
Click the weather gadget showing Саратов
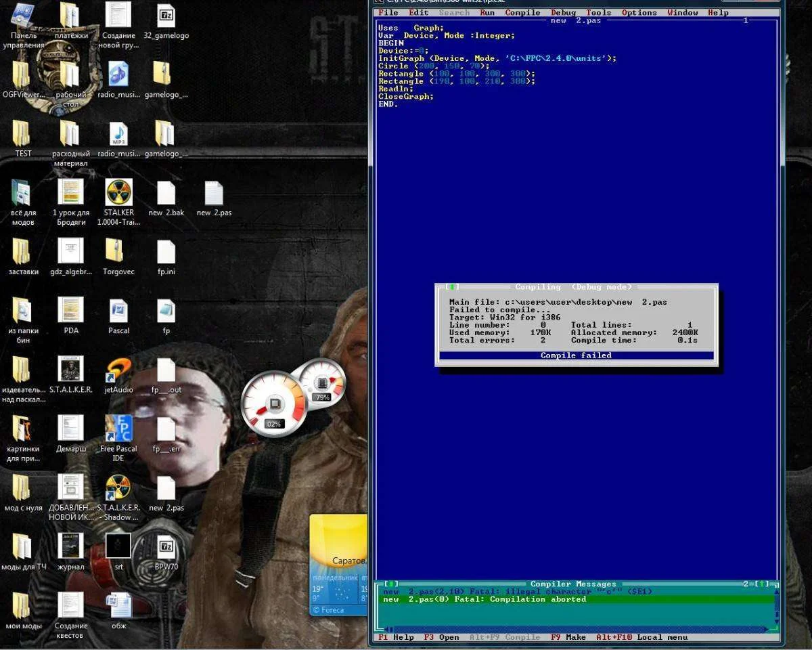[x=338, y=565]
